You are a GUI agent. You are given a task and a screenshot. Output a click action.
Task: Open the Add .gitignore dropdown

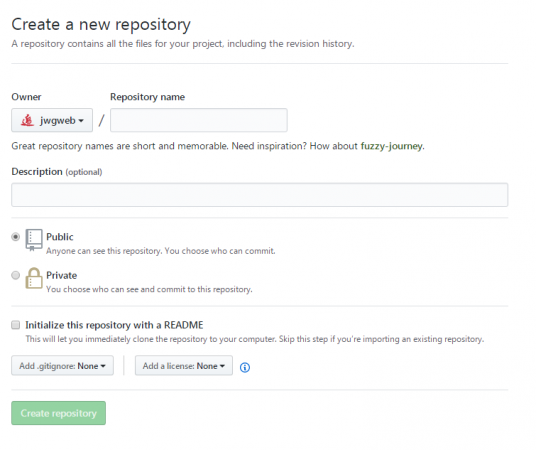(62, 366)
